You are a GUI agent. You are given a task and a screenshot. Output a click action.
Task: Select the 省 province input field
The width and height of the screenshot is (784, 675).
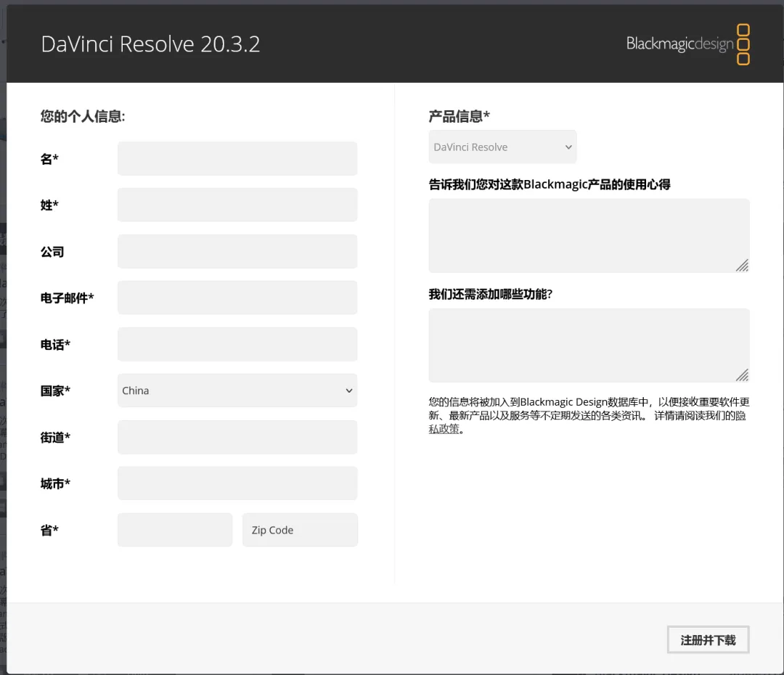pyautogui.click(x=175, y=530)
